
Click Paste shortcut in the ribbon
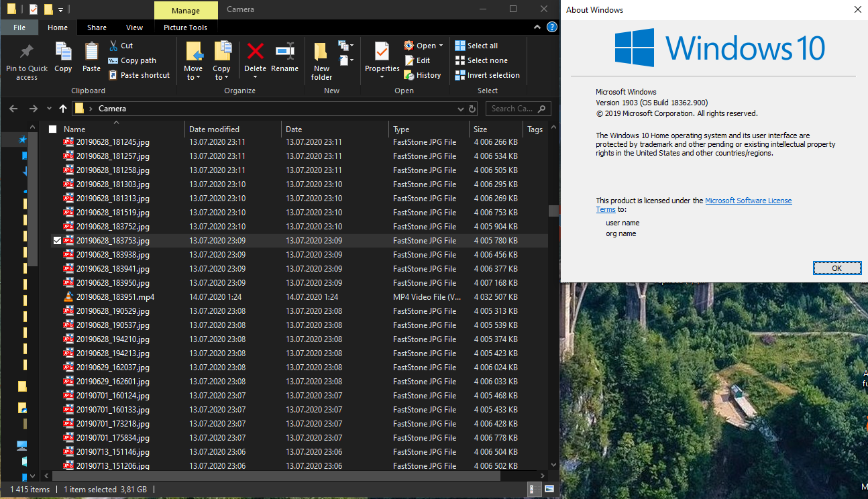point(139,75)
